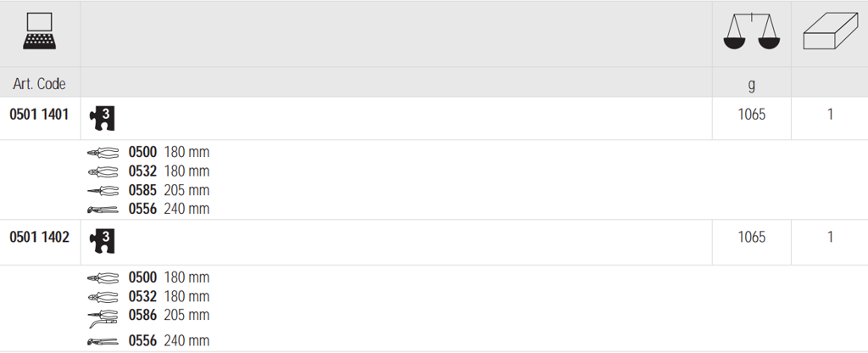Screen dimensions: 868x353
Task: Click the bent-nose pliers icon beside 0586
Action: click(x=102, y=317)
